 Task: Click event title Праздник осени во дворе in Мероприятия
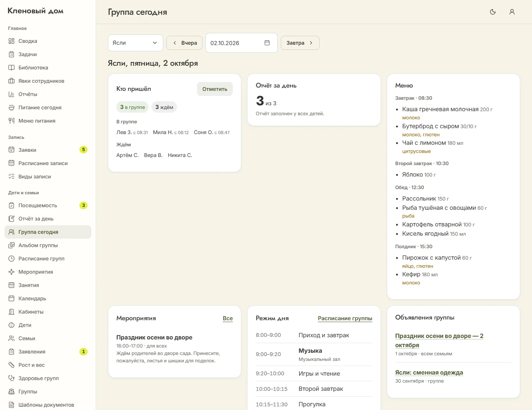pos(154,337)
